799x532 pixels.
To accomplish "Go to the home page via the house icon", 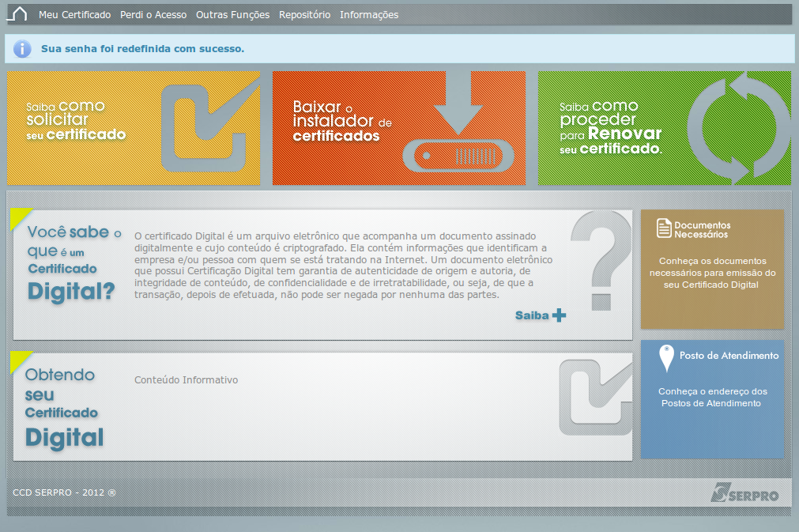I will [x=18, y=14].
